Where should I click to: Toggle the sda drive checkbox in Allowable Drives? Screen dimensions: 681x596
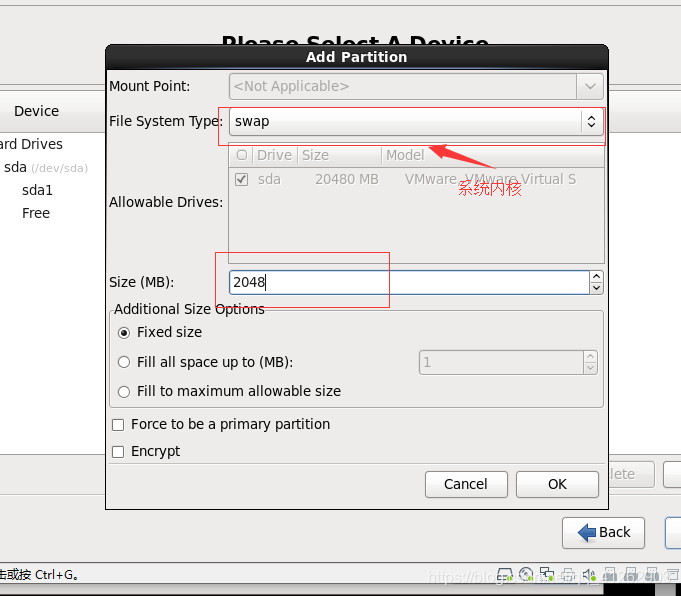click(241, 179)
